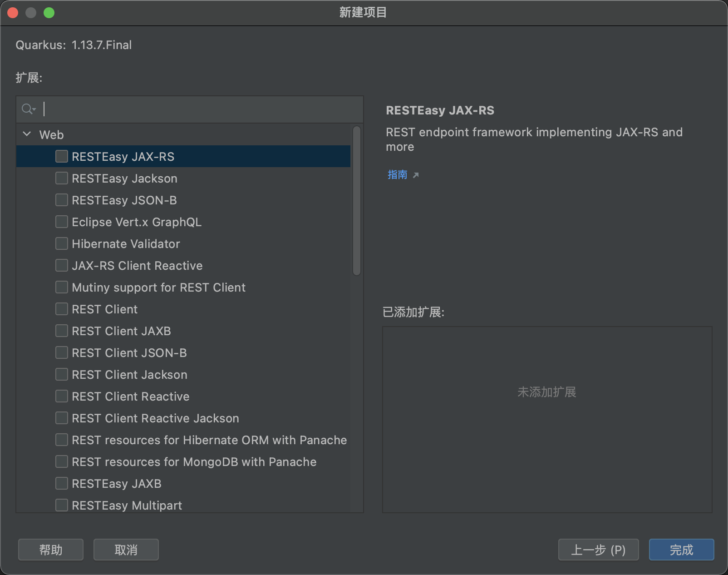Enable the RESTEasy Multipart extension
This screenshot has width=728, height=575.
coord(62,505)
